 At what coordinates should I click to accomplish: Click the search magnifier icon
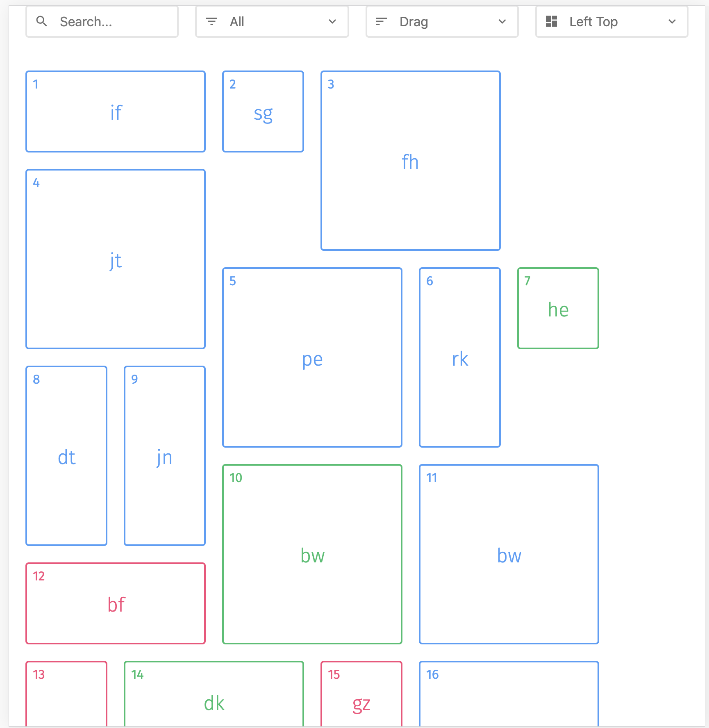pyautogui.click(x=41, y=21)
